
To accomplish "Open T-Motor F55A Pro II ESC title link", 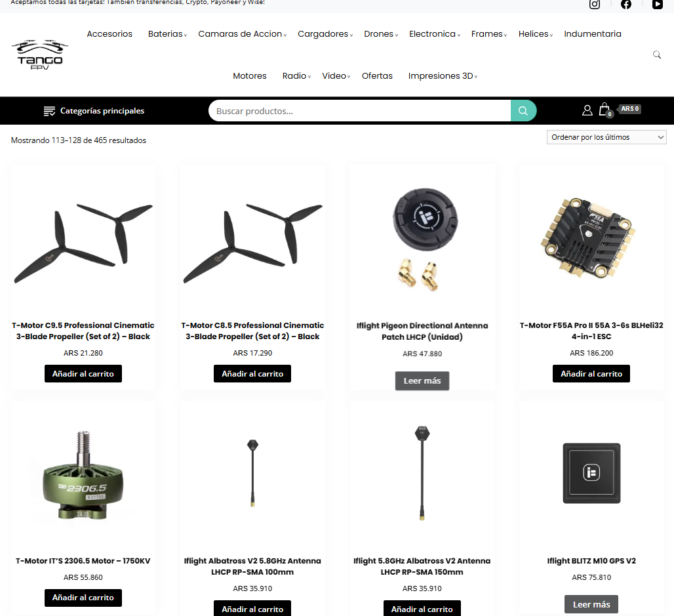I will click(591, 331).
